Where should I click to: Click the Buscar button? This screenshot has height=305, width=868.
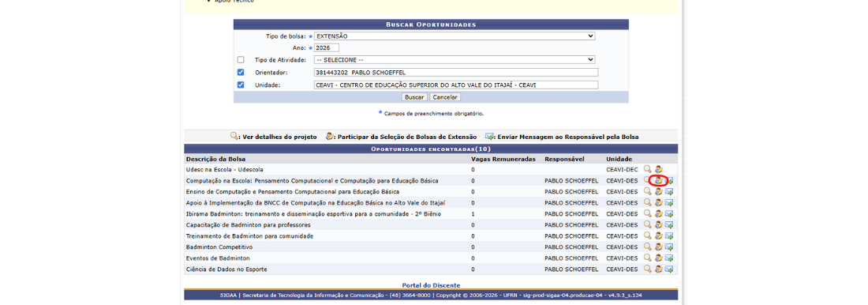(414, 97)
